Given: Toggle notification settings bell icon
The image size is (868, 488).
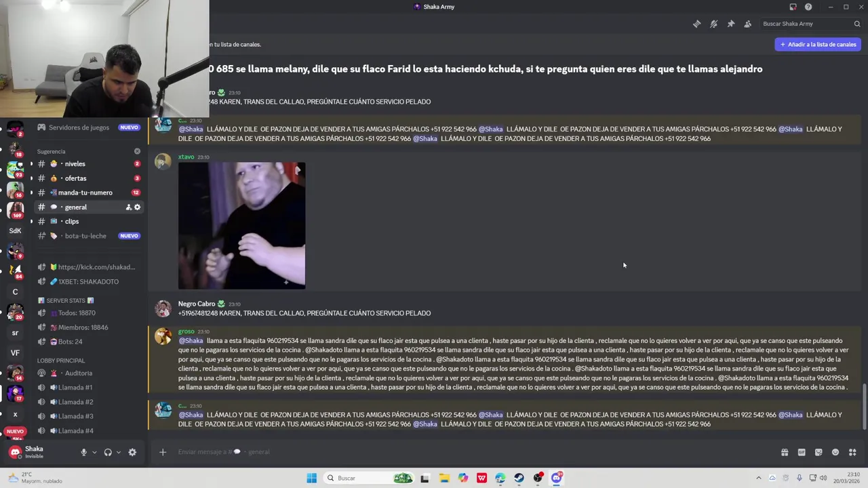Looking at the screenshot, I should (713, 24).
